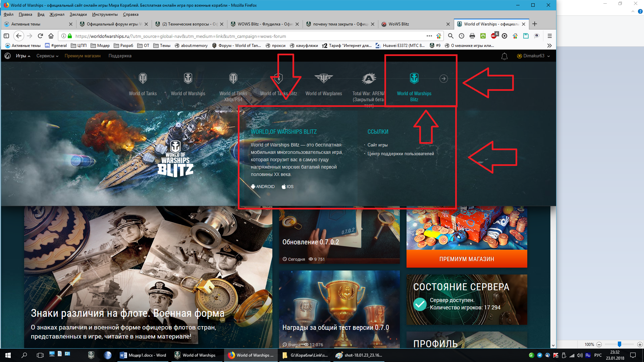This screenshot has height=362, width=644.
Task: Show more bookmarks overflow chevron
Action: tap(549, 46)
